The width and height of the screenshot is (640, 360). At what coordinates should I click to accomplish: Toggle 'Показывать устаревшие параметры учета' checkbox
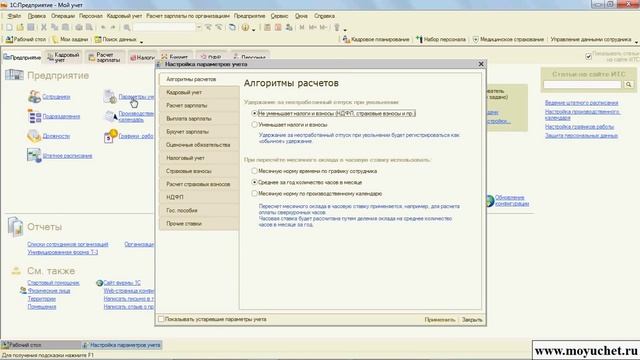161,319
